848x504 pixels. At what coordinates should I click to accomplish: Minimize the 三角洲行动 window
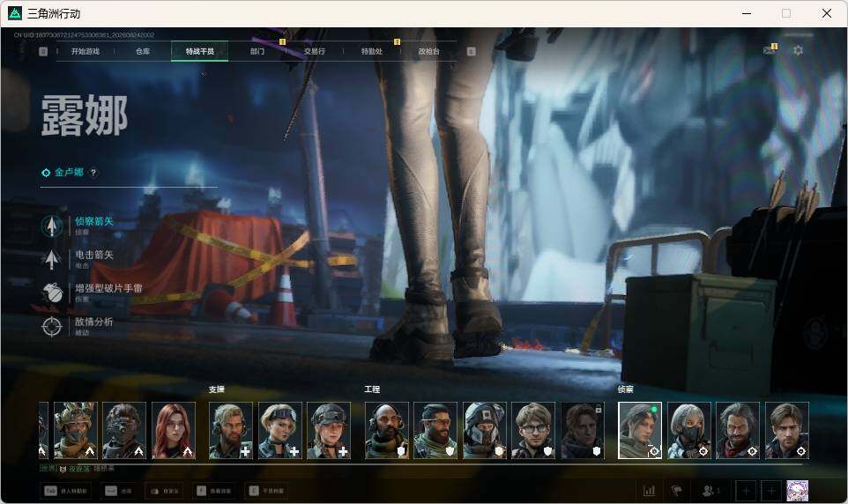(x=747, y=13)
